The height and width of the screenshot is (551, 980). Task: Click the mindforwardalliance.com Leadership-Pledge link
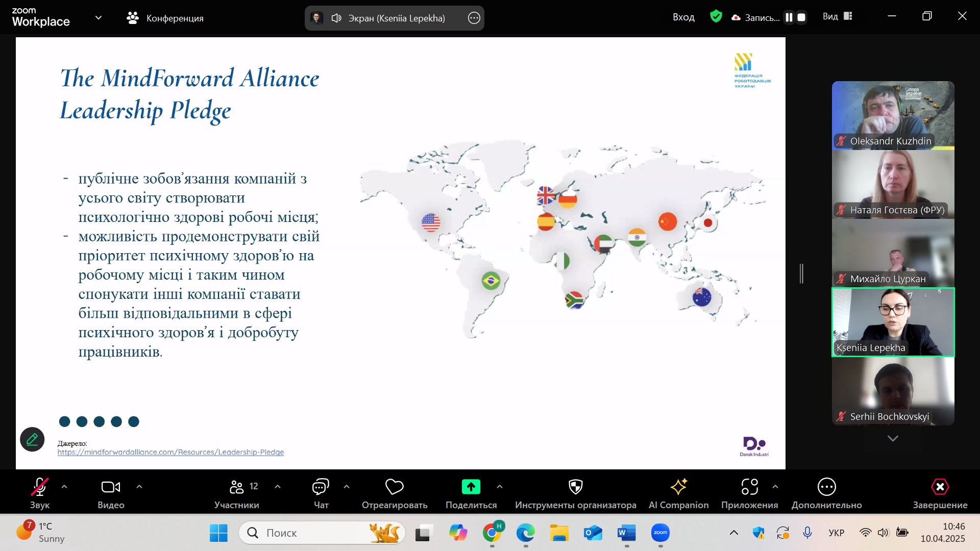coord(170,452)
